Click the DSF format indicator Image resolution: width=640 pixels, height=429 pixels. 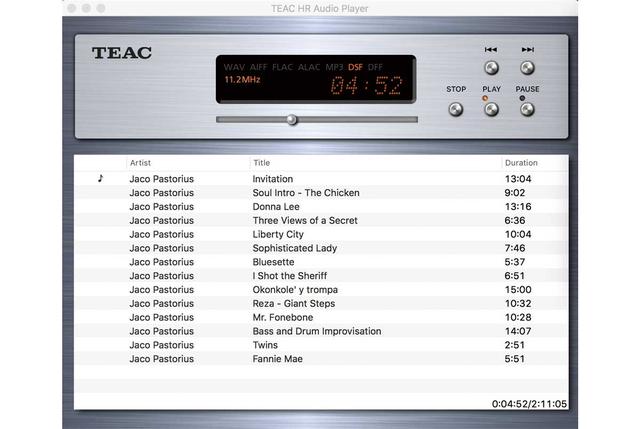tap(355, 67)
